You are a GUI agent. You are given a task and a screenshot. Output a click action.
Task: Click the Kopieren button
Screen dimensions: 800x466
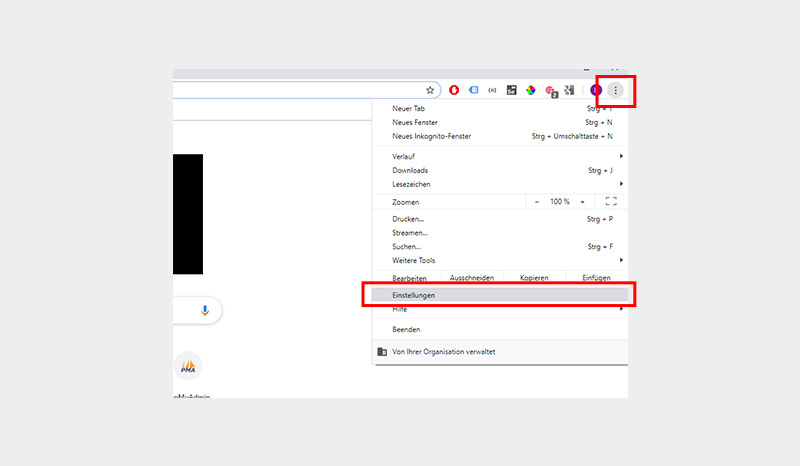click(534, 277)
